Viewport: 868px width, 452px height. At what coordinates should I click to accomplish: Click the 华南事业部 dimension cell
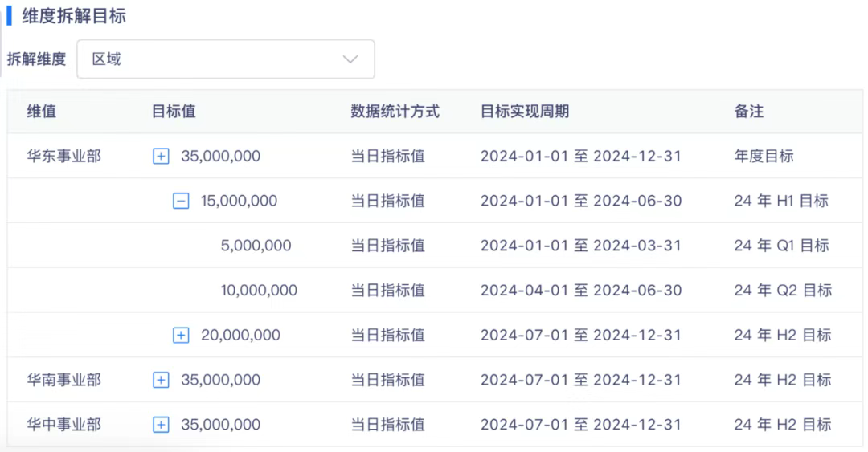64,380
